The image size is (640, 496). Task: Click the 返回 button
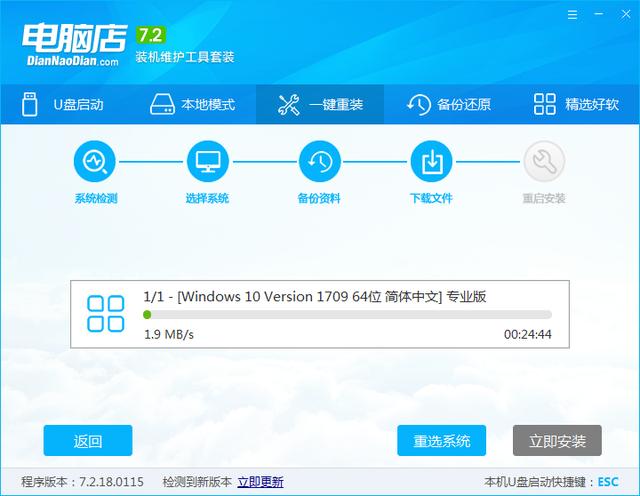pyautogui.click(x=88, y=440)
